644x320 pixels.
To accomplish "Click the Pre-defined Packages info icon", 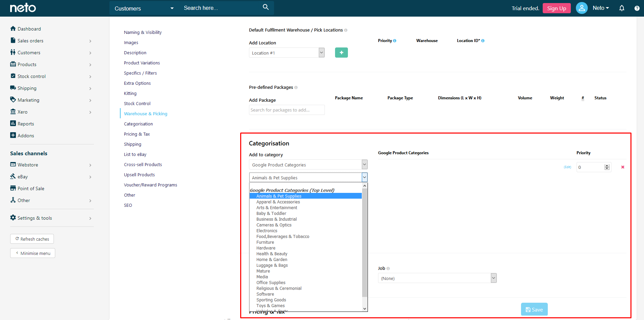I will coord(296,87).
